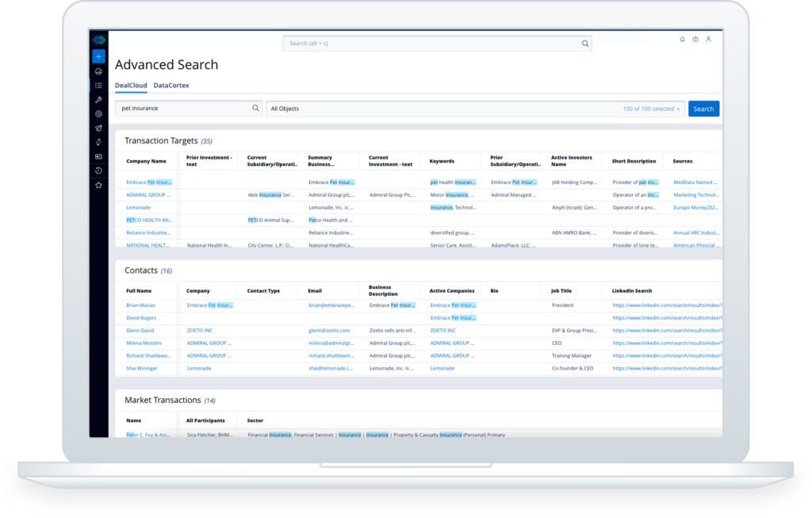812x518 pixels.
Task: Open recent history clock icon in sidebar
Action: point(98,171)
